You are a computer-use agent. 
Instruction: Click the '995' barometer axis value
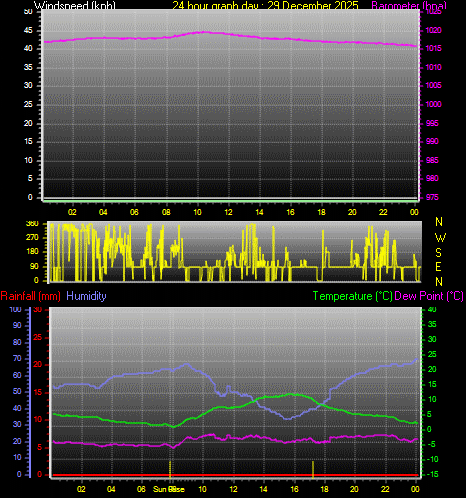[432, 123]
